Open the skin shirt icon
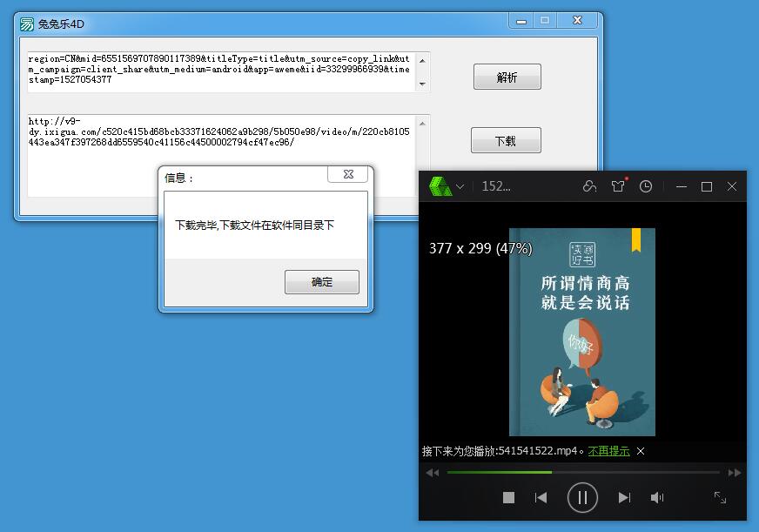 click(618, 186)
